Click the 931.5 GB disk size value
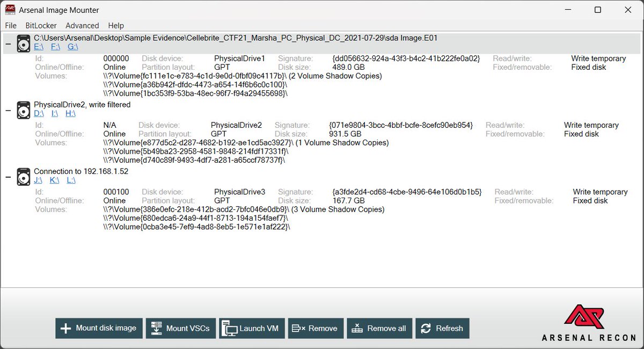The image size is (644, 349). coord(345,134)
